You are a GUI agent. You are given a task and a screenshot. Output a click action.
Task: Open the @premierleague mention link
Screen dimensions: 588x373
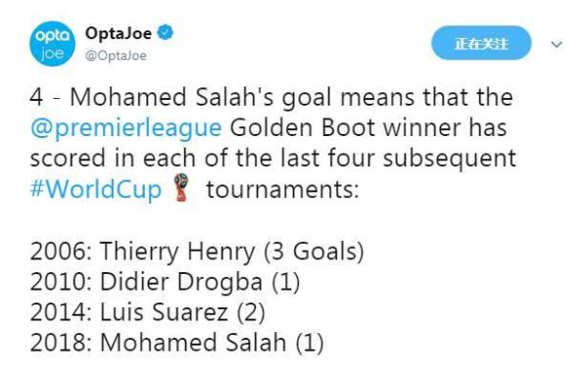pos(126,127)
